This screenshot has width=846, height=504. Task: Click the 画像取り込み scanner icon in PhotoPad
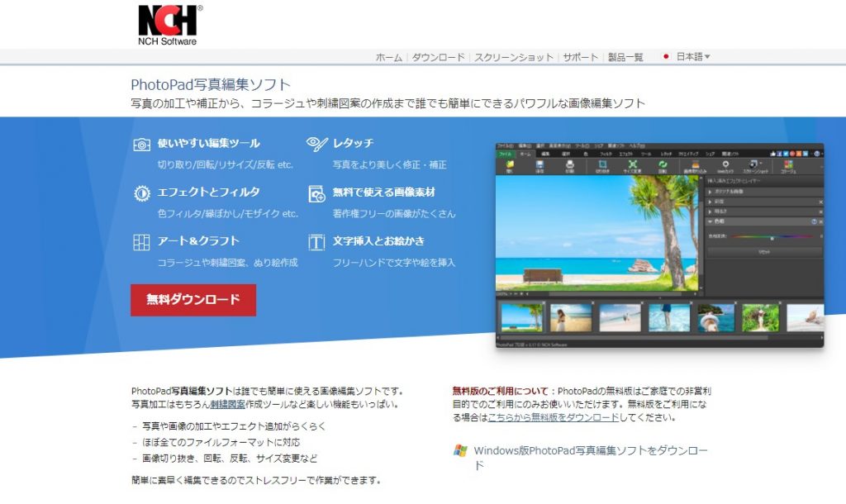(x=696, y=164)
